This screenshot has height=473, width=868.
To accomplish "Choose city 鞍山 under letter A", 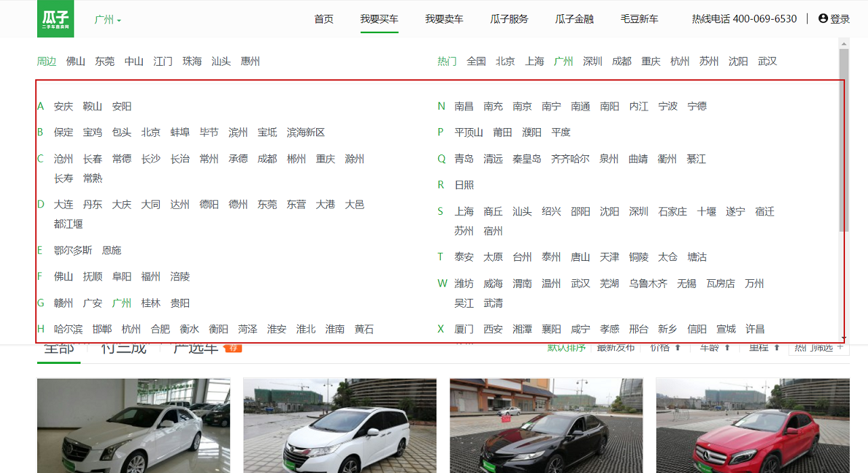I will tap(93, 106).
